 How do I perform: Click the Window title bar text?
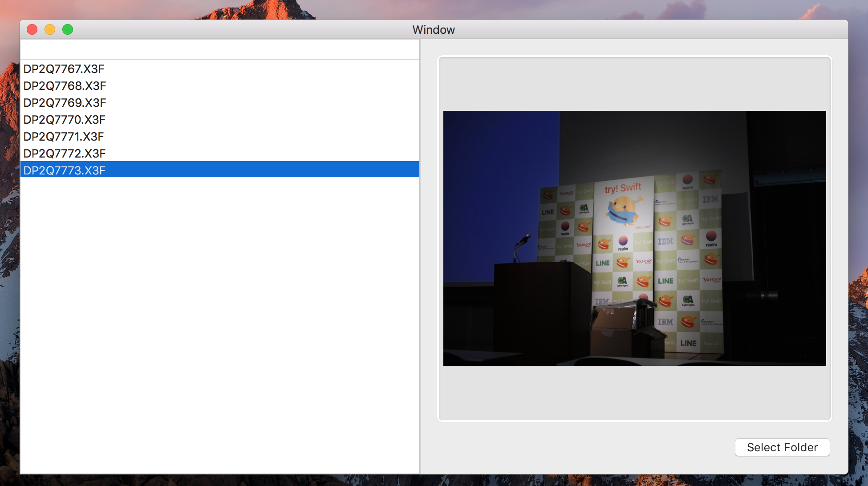[x=434, y=30]
